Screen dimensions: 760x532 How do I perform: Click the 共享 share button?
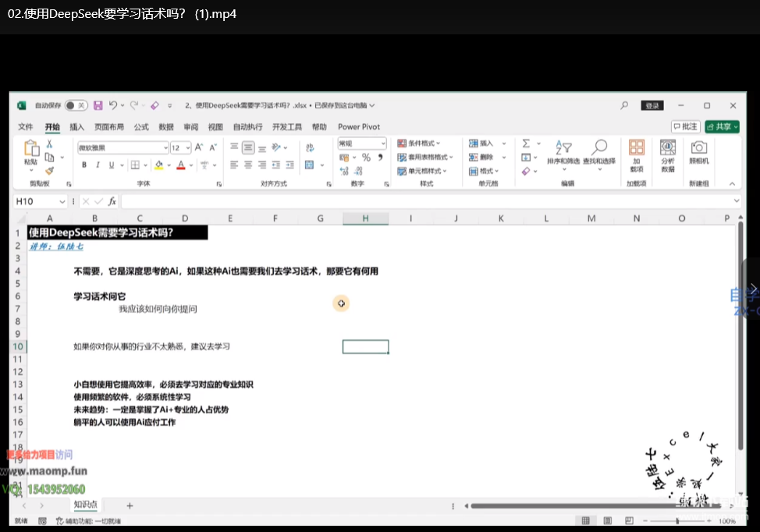(722, 126)
